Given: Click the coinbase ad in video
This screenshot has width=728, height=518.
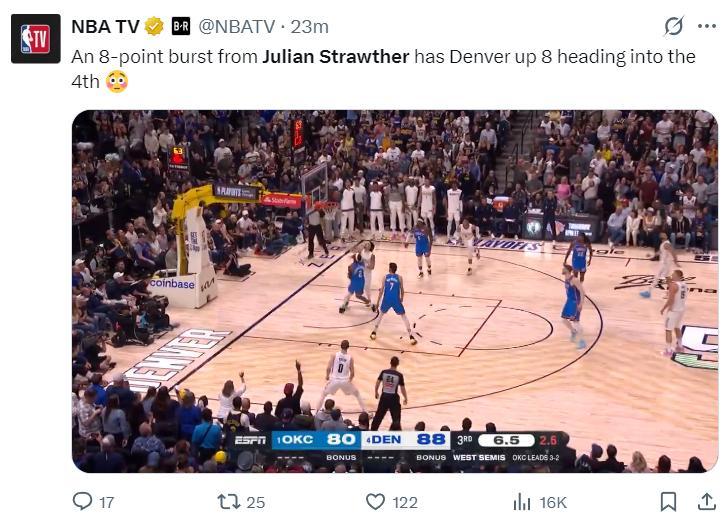Looking at the screenshot, I should click(x=172, y=284).
